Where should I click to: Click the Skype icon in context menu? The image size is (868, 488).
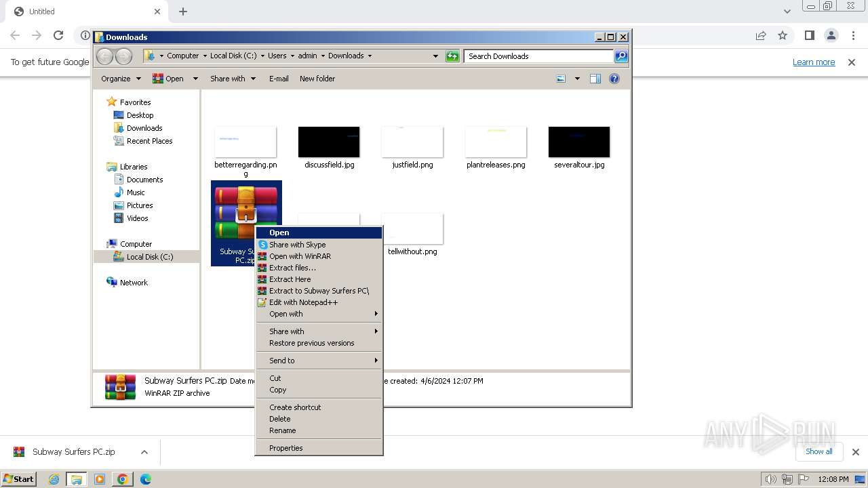coord(262,245)
